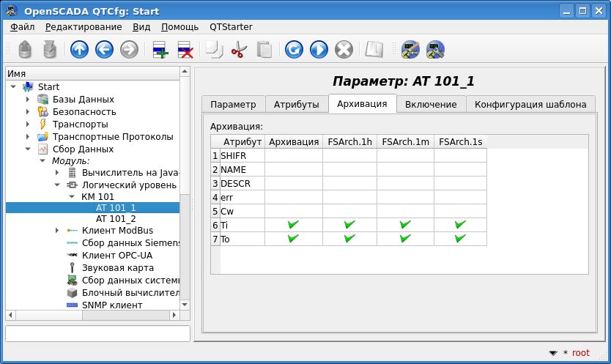
Task: Expand the Базы Данных tree node
Action: point(28,100)
